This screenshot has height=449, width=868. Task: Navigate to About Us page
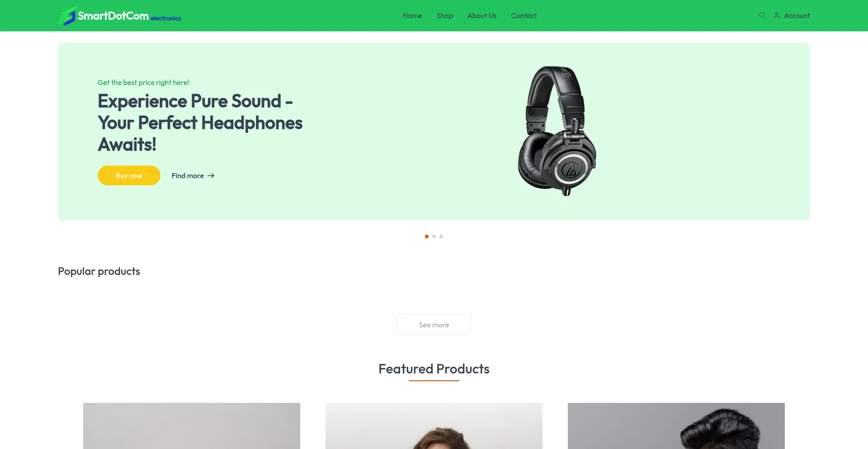pyautogui.click(x=482, y=15)
